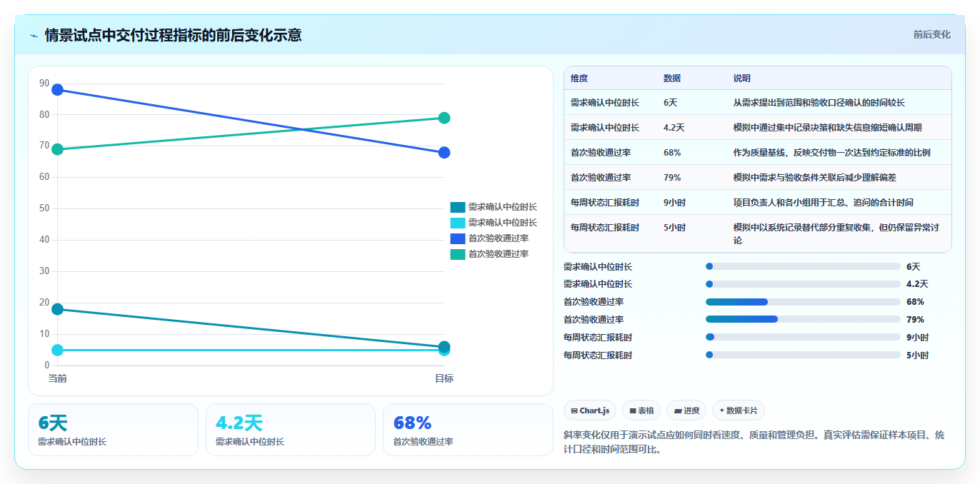The width and height of the screenshot is (980, 484).
Task: Click the description 模拟中通过集中记录决策和缺失信息缩短确认周期
Action: 827,128
